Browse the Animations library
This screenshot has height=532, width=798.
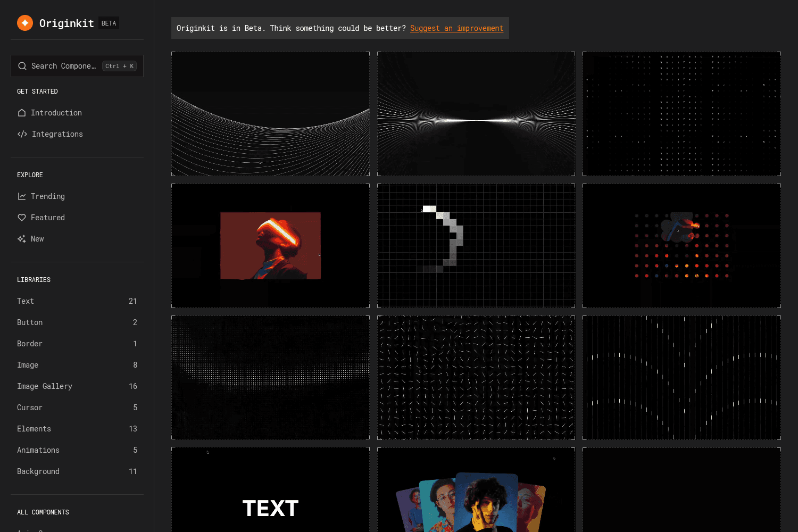click(77, 450)
